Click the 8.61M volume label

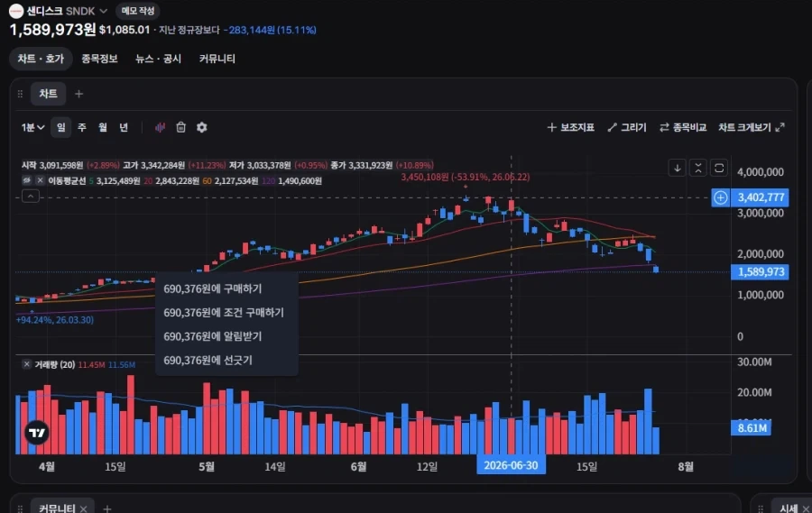click(751, 428)
